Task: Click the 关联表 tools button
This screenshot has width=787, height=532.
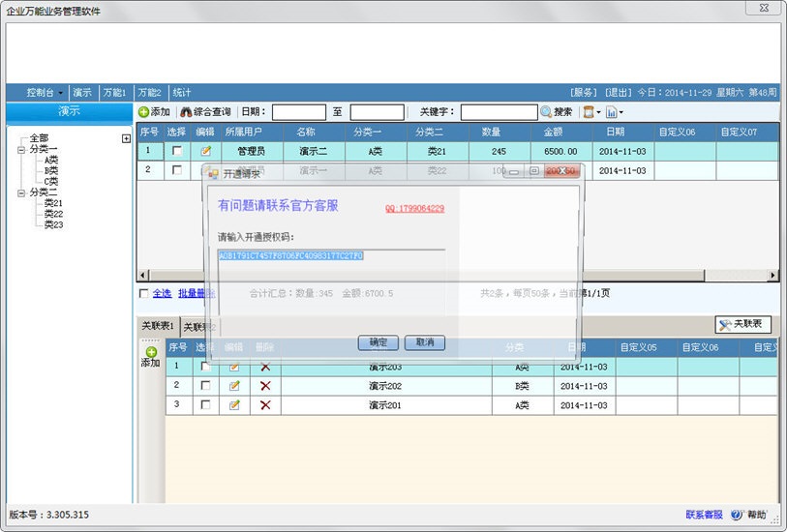Action: (742, 324)
